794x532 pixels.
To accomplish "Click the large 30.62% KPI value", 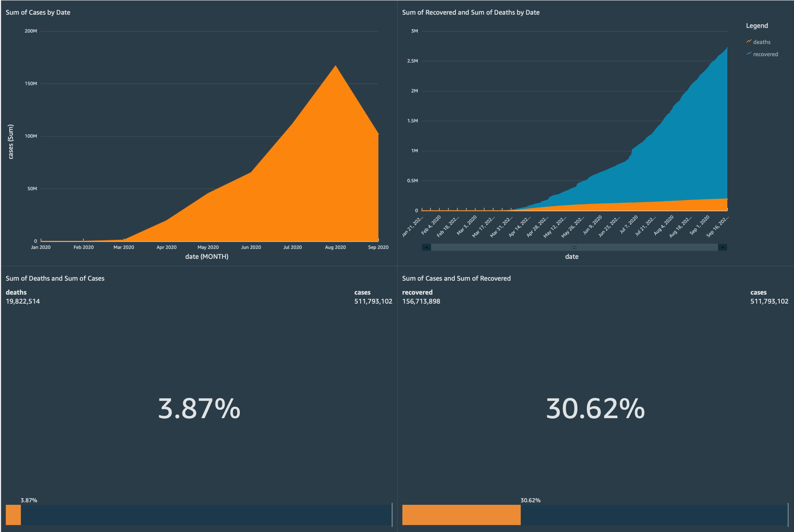I will click(x=595, y=409).
